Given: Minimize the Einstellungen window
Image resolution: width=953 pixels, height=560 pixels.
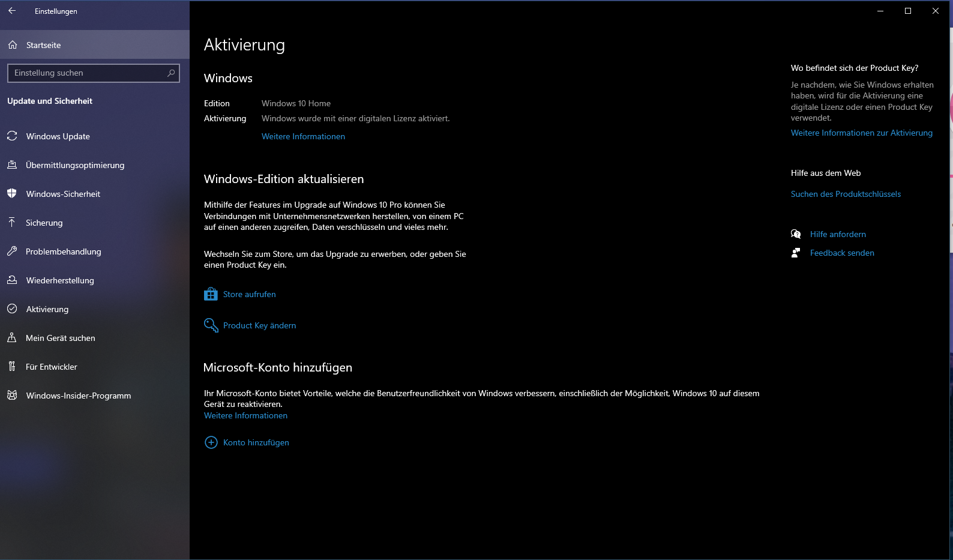Looking at the screenshot, I should [880, 11].
